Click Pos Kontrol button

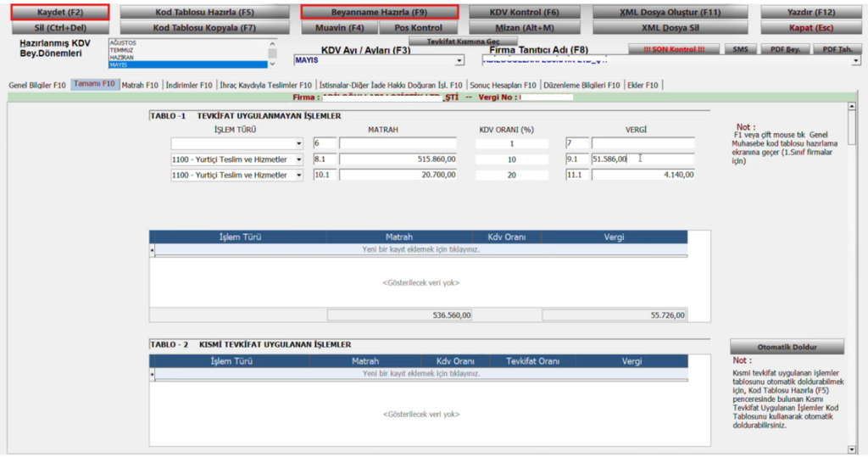[x=418, y=28]
